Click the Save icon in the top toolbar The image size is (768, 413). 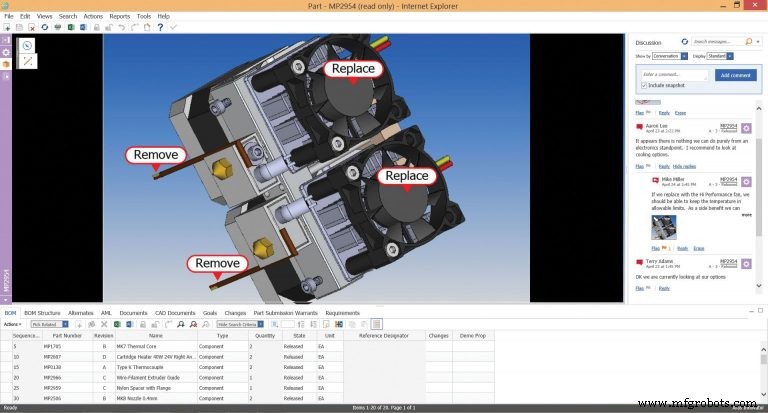click(x=20, y=27)
